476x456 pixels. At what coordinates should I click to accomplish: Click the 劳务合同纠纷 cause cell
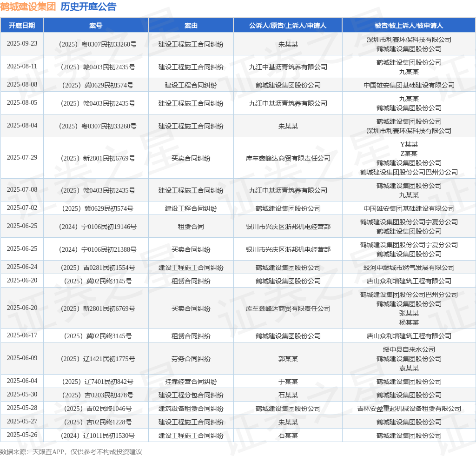pyautogui.click(x=191, y=359)
